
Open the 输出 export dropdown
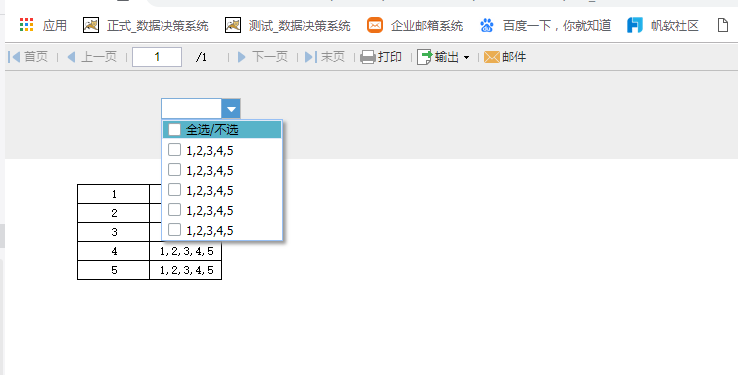pos(443,57)
